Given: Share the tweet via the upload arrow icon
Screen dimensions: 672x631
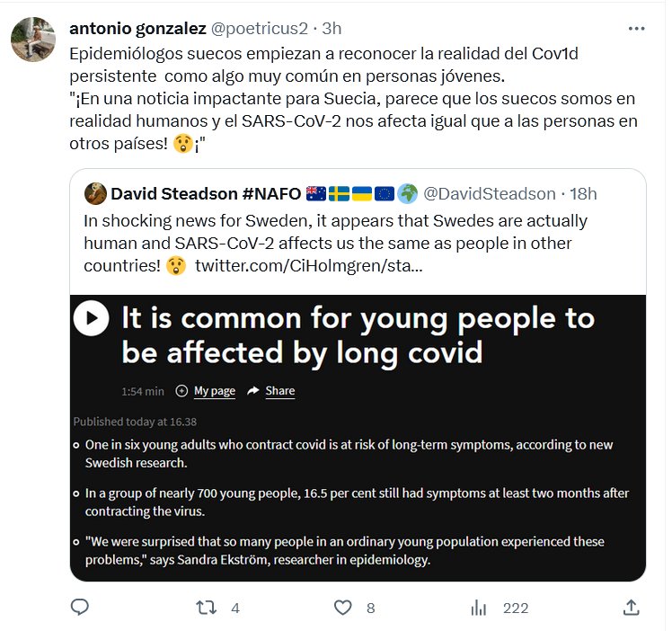Looking at the screenshot, I should tap(632, 609).
